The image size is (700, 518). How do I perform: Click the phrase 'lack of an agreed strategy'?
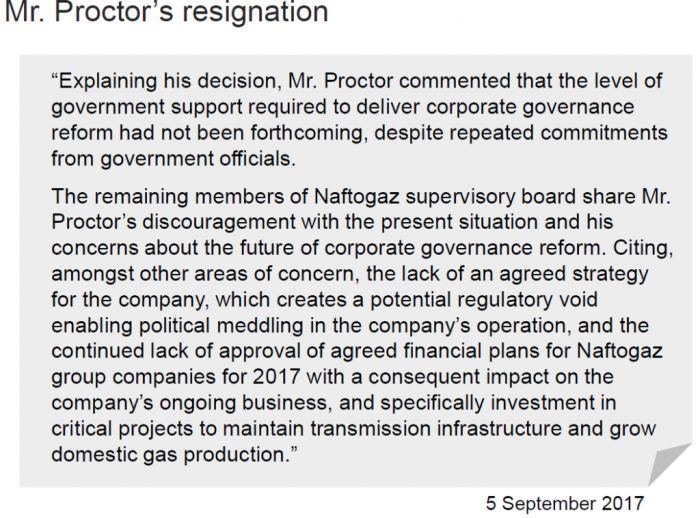coord(525,274)
